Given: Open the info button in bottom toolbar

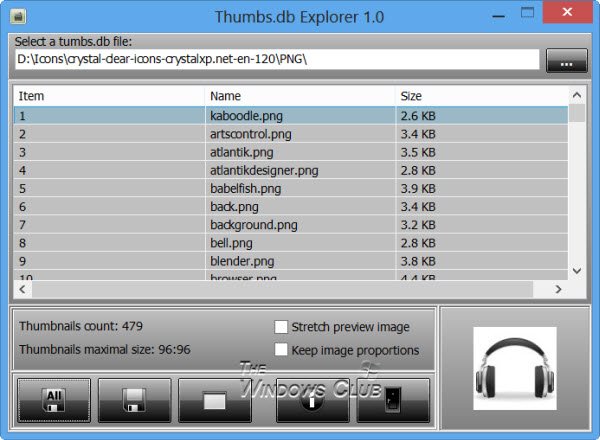Looking at the screenshot, I should pyautogui.click(x=313, y=400).
